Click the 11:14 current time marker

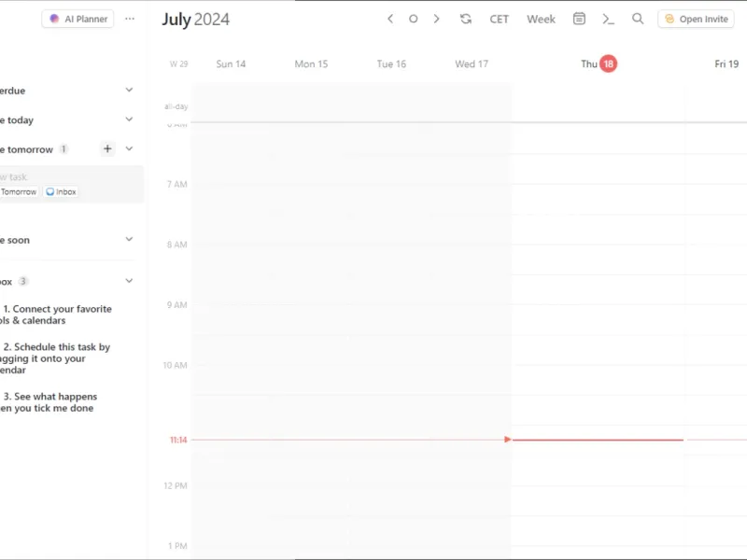(178, 440)
